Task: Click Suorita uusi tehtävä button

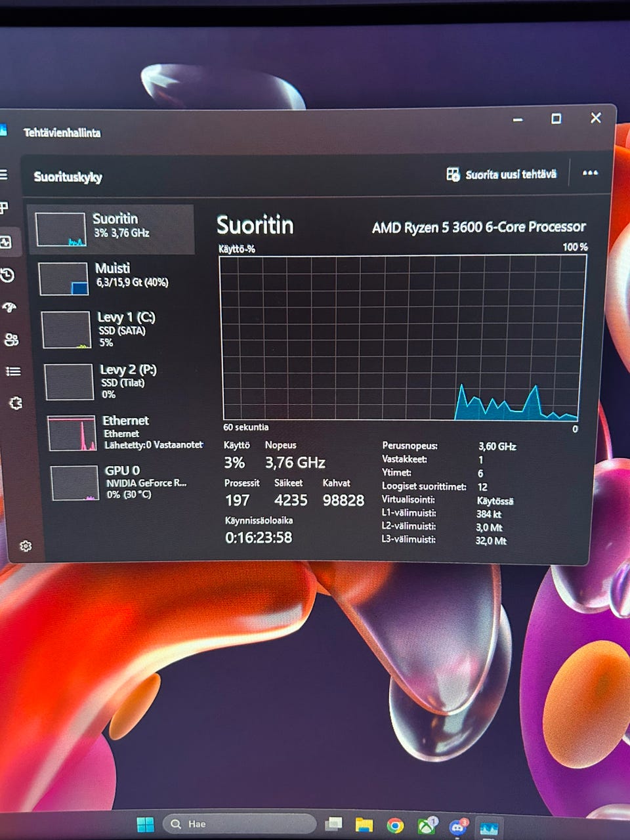Action: [501, 175]
